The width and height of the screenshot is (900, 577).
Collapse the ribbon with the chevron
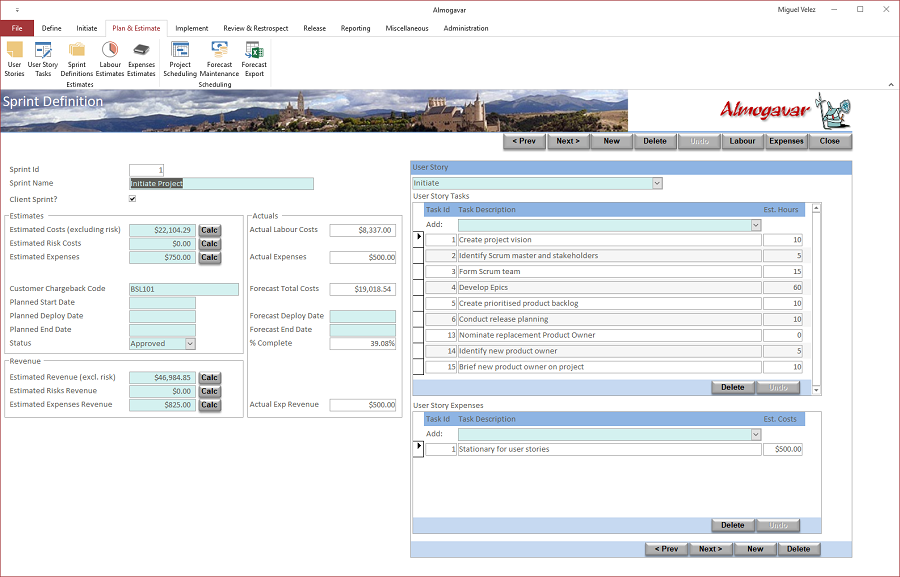pyautogui.click(x=891, y=85)
